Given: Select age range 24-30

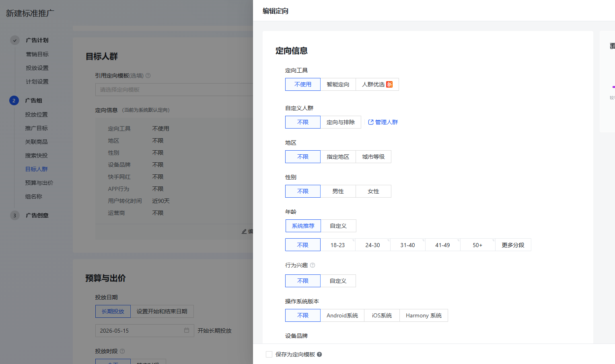Looking at the screenshot, I should coord(372,245).
